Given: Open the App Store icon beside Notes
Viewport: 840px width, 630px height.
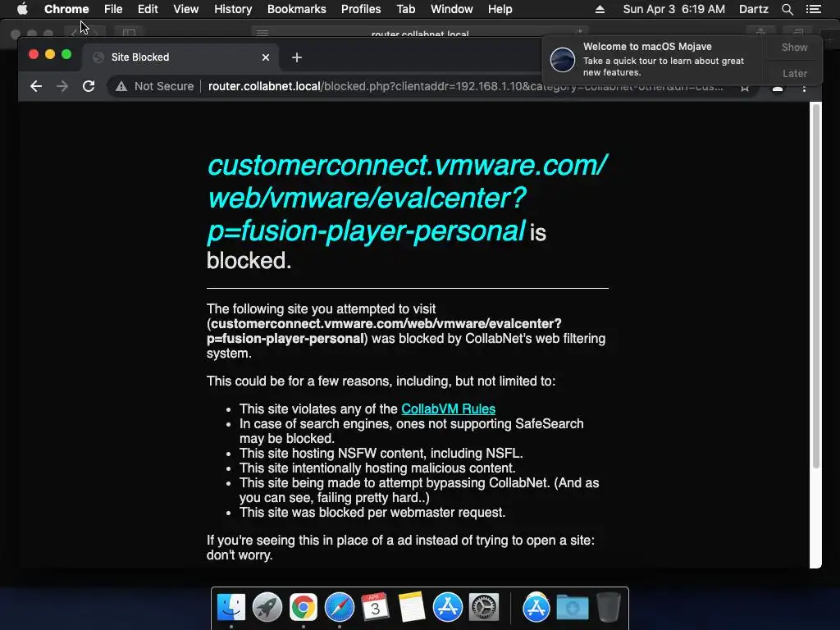Looking at the screenshot, I should click(447, 608).
